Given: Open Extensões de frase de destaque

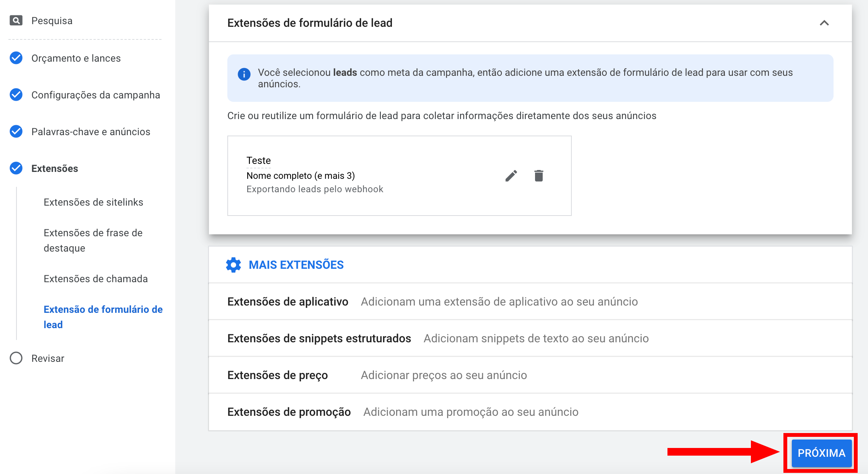Looking at the screenshot, I should coord(93,240).
